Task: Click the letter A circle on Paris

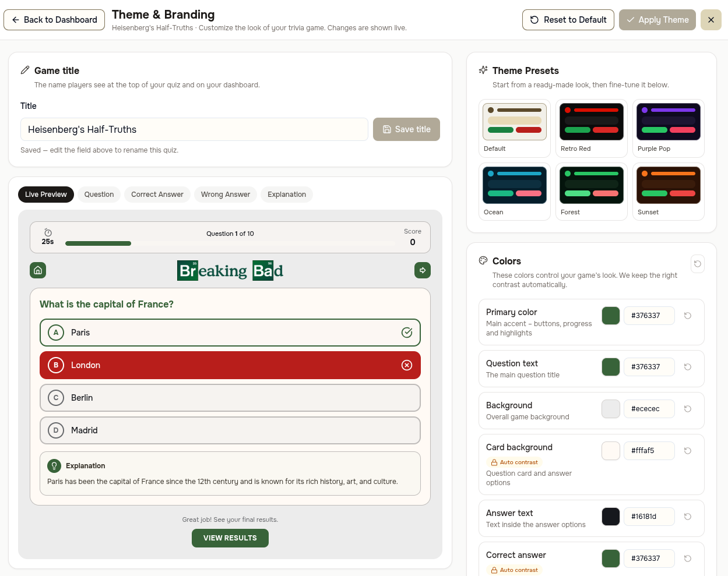Action: pyautogui.click(x=56, y=333)
